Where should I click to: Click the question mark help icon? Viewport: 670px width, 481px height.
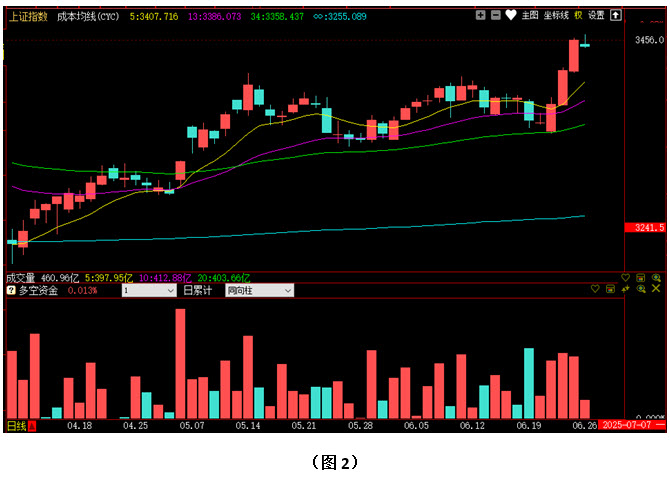pos(11,290)
